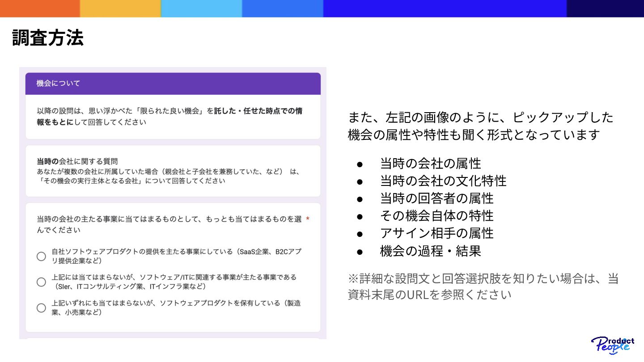The height and width of the screenshot is (362, 644).
Task: Select the 自社ソフトウェアプロダクト radio option
Action: point(41,256)
